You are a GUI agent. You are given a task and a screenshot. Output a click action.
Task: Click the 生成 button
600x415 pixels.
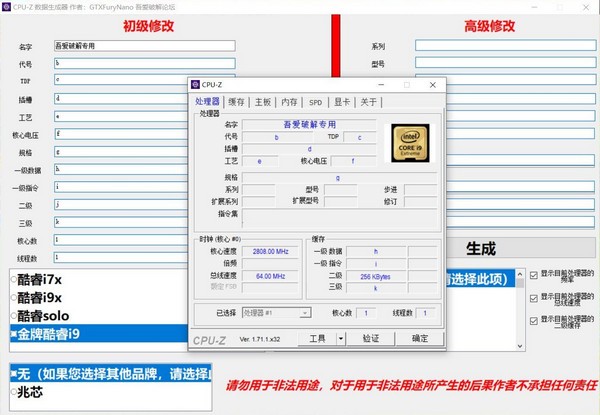(520, 248)
